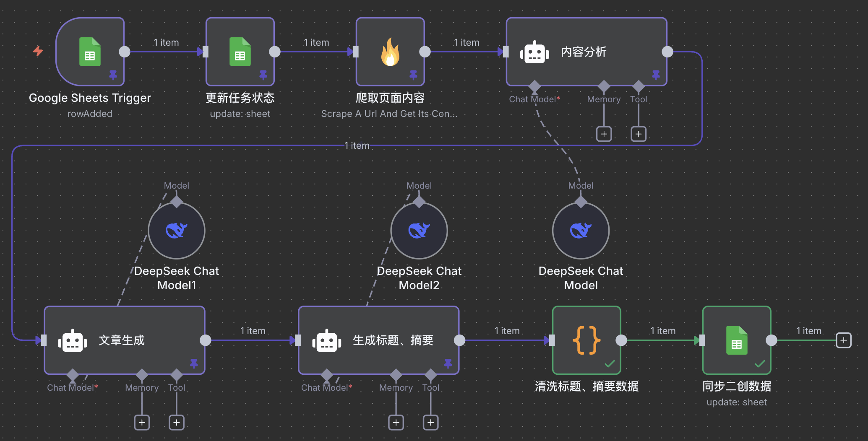Add Memory to the 文章生成 agent
The image size is (868, 441).
(142, 423)
